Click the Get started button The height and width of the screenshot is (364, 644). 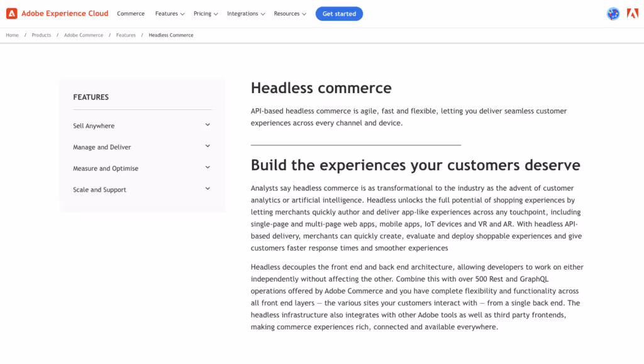point(339,13)
